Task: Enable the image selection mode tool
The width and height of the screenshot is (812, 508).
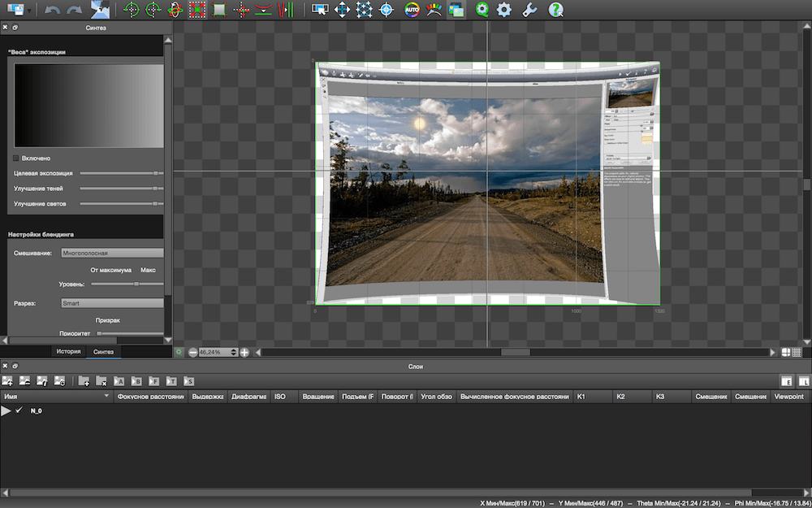Action: (321, 9)
